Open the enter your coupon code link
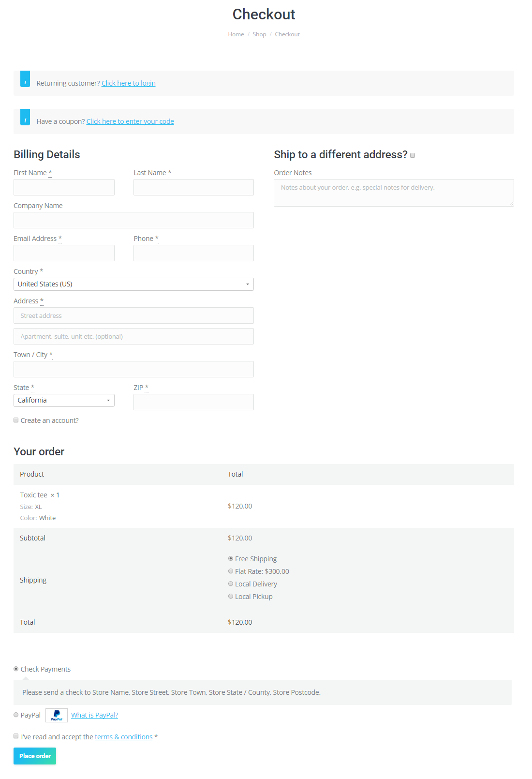532x779 pixels. pos(130,121)
